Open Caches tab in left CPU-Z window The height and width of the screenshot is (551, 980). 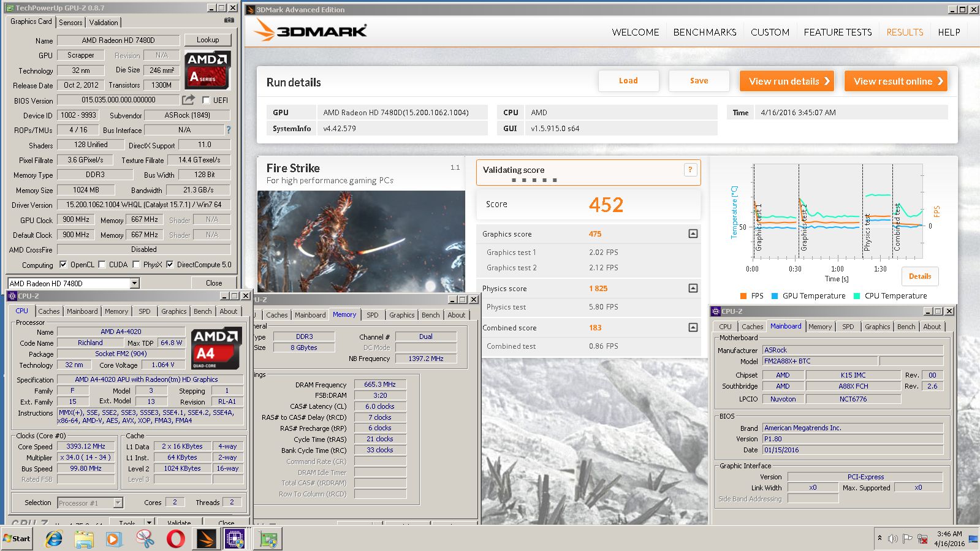tap(49, 311)
